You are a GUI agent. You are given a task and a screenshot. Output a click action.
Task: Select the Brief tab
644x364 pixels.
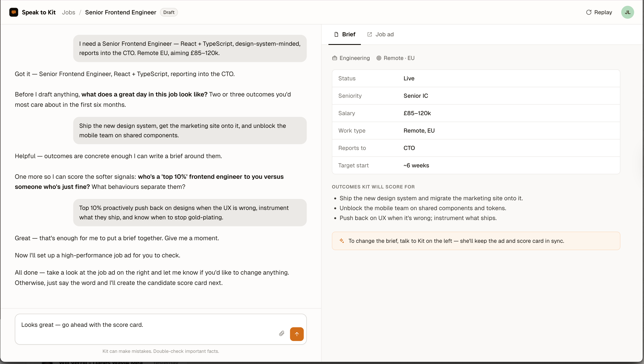pyautogui.click(x=345, y=34)
